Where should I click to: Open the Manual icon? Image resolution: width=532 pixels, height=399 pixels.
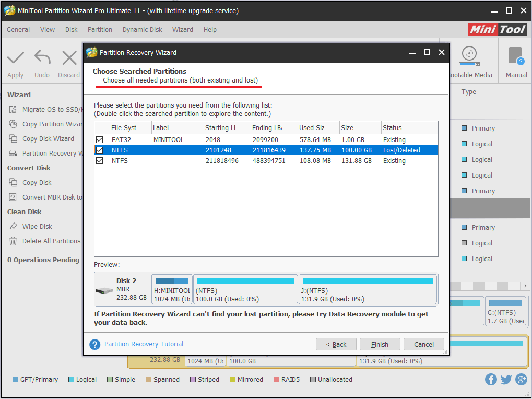pos(516,56)
